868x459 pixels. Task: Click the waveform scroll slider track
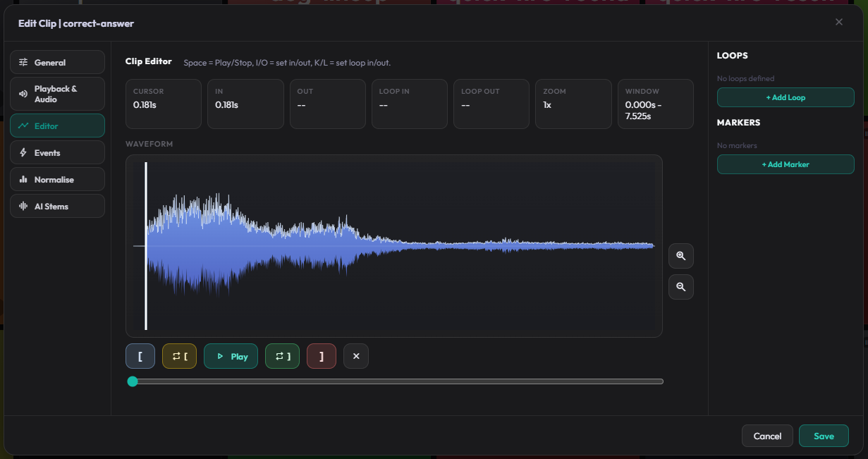coord(395,381)
